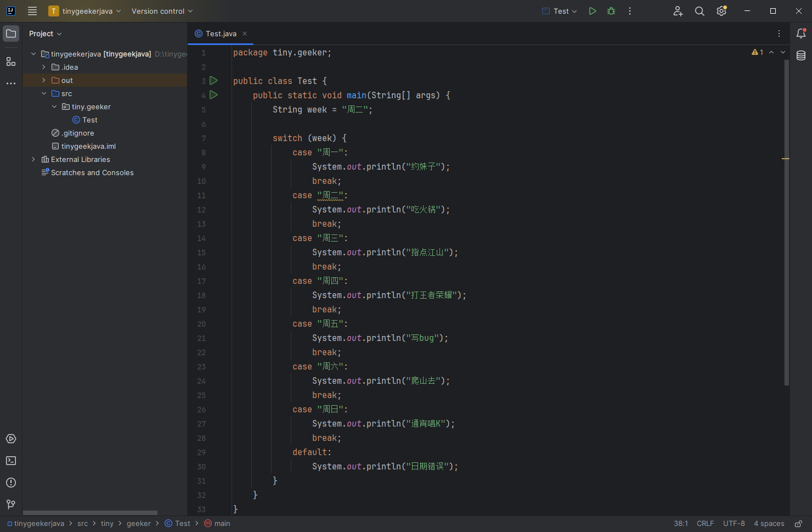The width and height of the screenshot is (812, 532).
Task: Click main method breadcrumb
Action: (x=217, y=524)
